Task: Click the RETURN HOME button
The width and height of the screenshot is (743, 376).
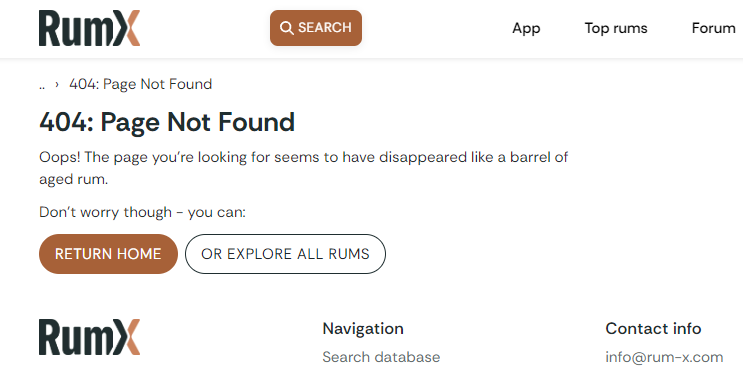Action: [x=108, y=254]
